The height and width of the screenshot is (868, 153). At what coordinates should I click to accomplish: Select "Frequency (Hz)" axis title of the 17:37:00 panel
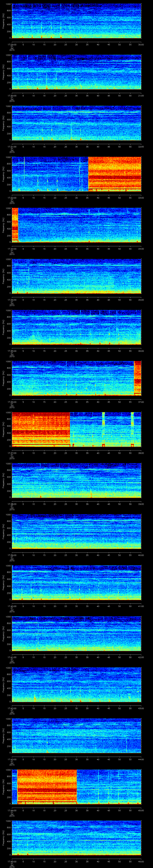click(3, 429)
